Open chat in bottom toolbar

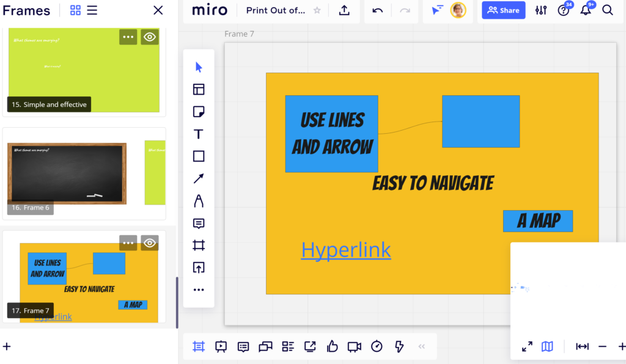[265, 346]
